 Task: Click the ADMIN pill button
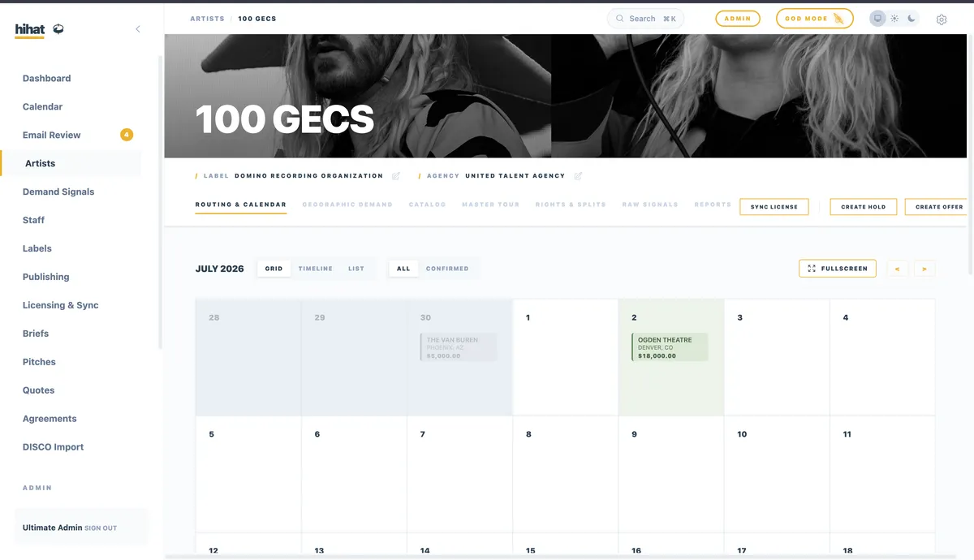(738, 19)
